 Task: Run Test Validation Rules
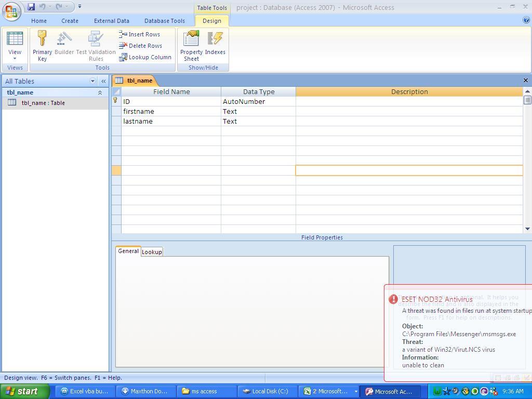coord(96,46)
